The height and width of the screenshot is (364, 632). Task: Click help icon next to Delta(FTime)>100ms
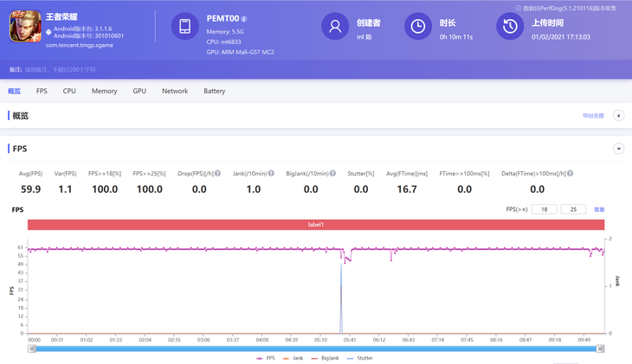pyautogui.click(x=570, y=173)
